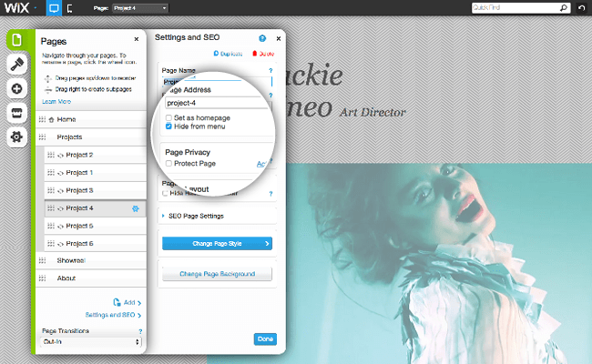The height and width of the screenshot is (364, 592).
Task: Click the Quick Find magnifier icon
Action: pos(564,7)
